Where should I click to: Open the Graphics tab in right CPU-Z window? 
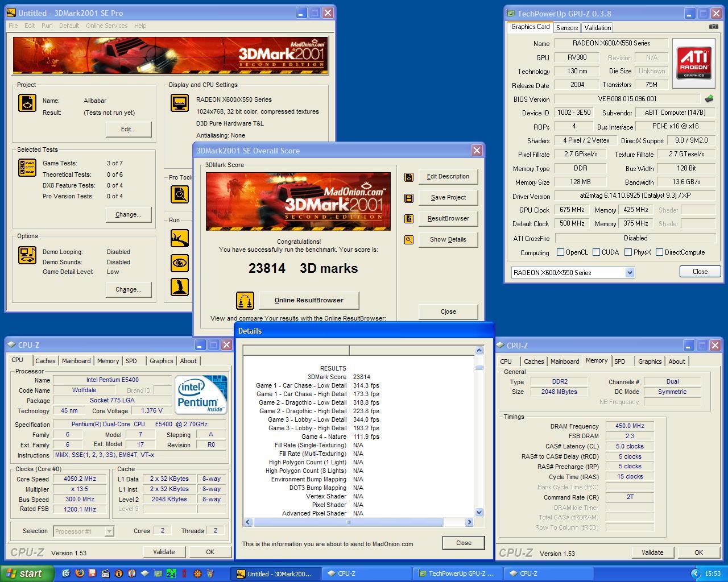(650, 361)
